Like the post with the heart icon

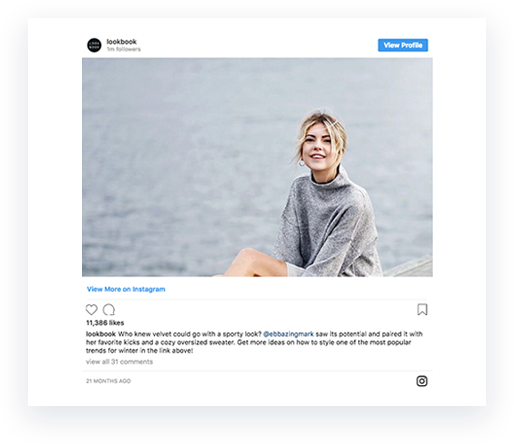coord(91,309)
